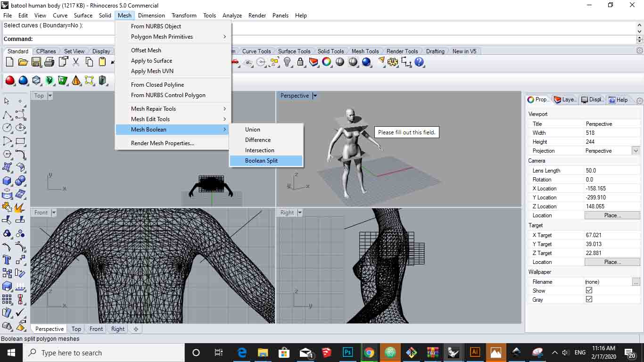644x362 pixels.
Task: Open the Perspective viewport menu arrow
Action: pyautogui.click(x=315, y=96)
